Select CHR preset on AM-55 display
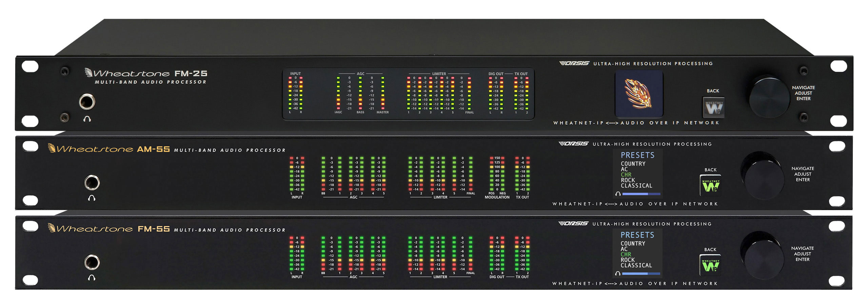Viewport: 868px width, 307px height. pyautogui.click(x=626, y=175)
